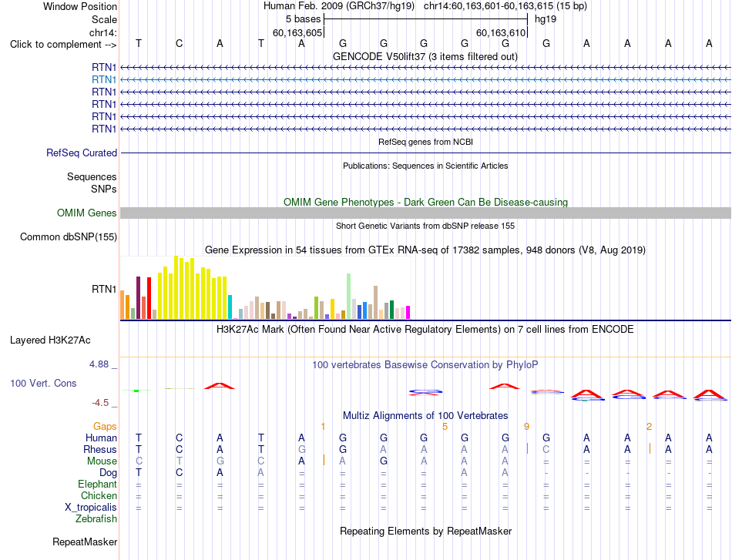Screen dimensions: 732x560
Task: Click the Layered H3K27Ac track label
Action: pos(50,340)
